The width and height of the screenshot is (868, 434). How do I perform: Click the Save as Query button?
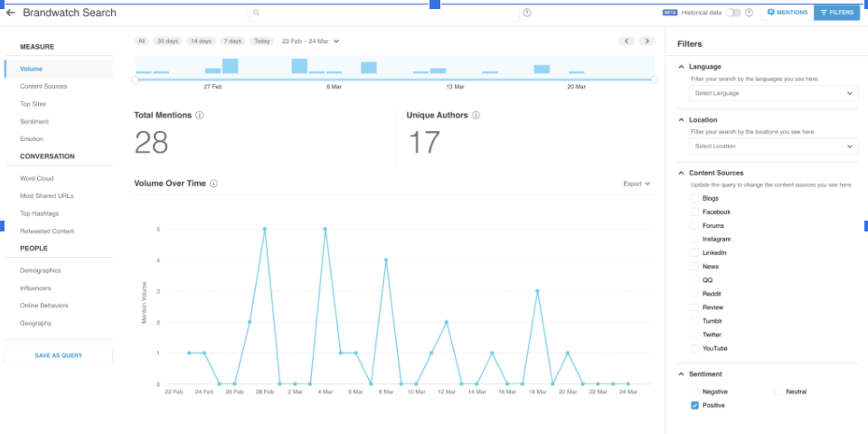click(59, 355)
